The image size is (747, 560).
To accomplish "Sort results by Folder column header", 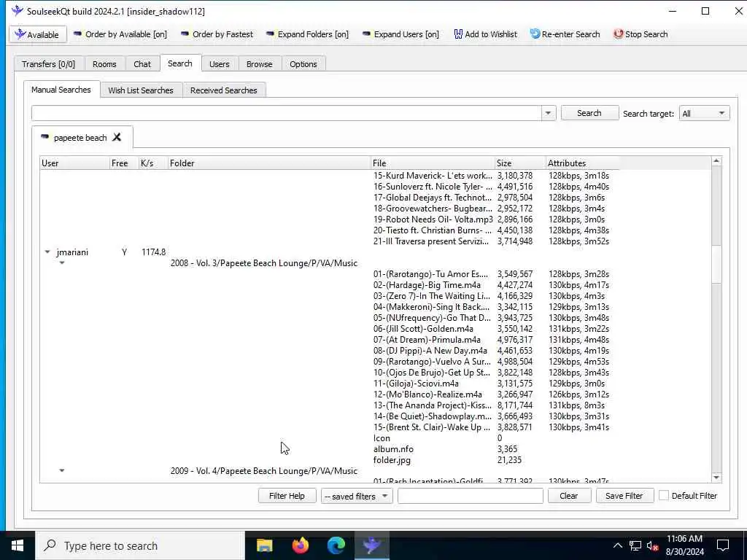I will tap(269, 163).
